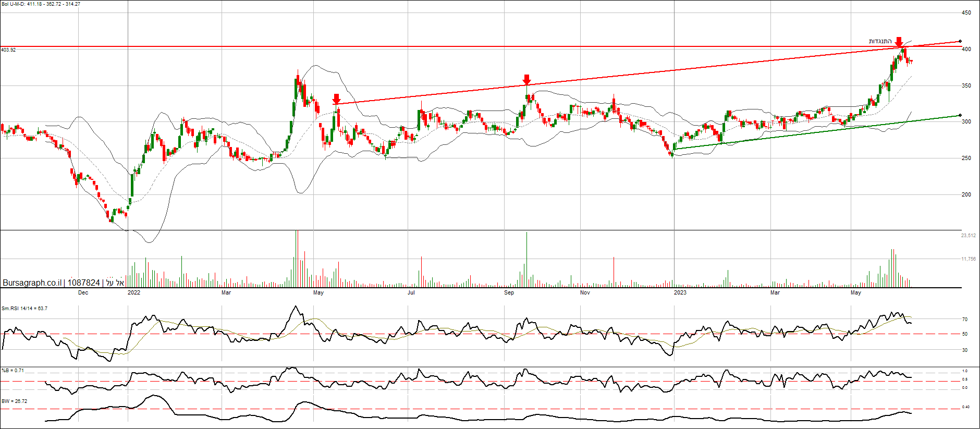
Task: Click the 23,512 volume axis label
Action: pyautogui.click(x=969, y=236)
